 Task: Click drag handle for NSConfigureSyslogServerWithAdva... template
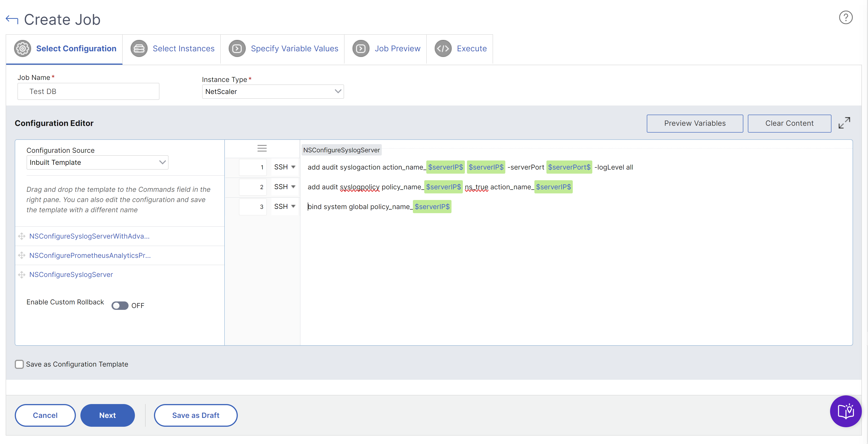coord(22,236)
